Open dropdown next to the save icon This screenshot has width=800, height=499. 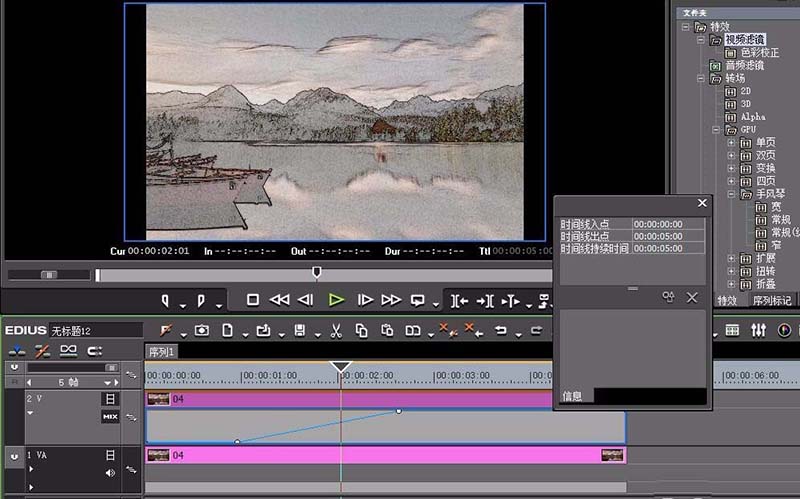317,335
